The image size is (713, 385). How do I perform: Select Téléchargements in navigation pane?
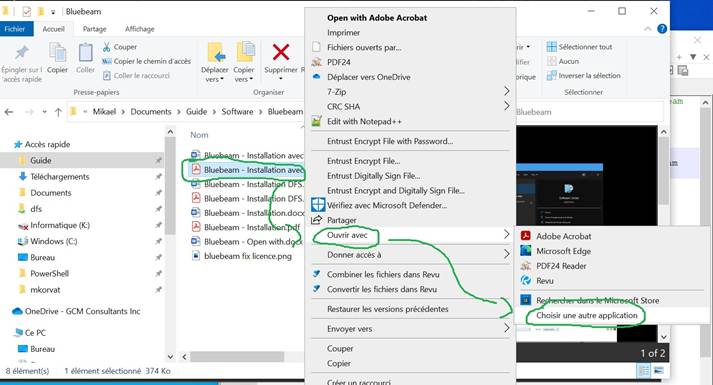pos(54,176)
